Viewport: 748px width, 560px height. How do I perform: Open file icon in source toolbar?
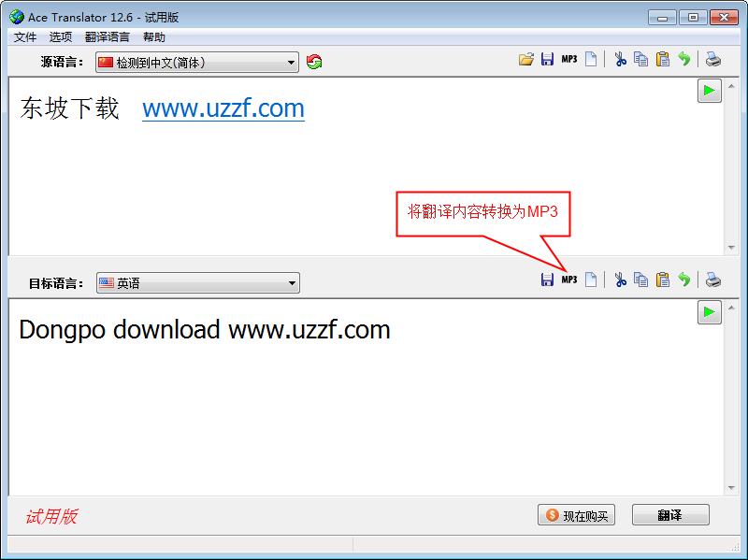pyautogui.click(x=526, y=60)
